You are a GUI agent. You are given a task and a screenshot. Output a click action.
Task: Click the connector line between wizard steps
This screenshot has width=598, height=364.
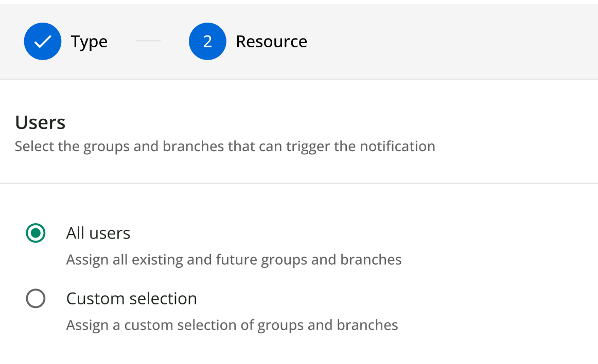click(148, 41)
